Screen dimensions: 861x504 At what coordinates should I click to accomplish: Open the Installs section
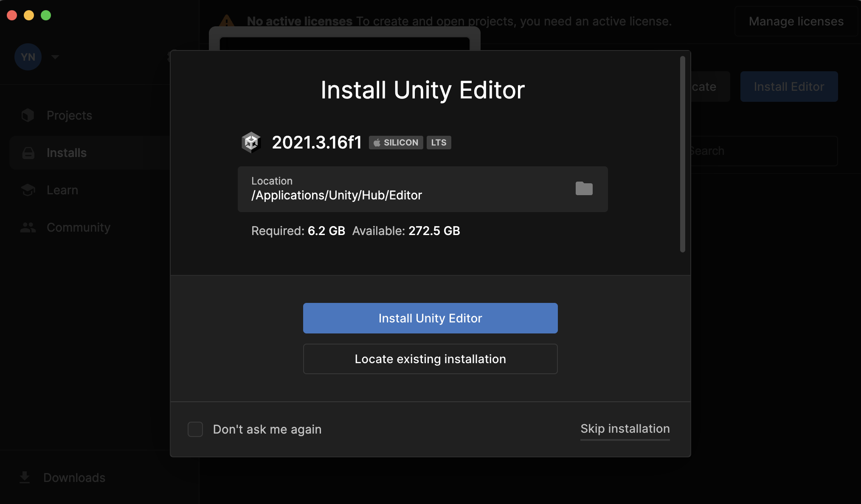pyautogui.click(x=67, y=153)
